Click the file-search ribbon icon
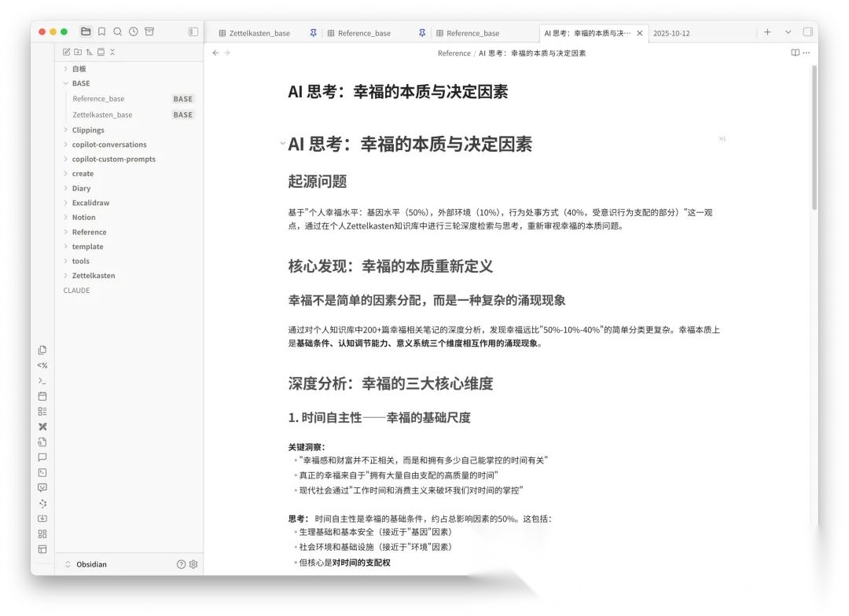The height and width of the screenshot is (616, 849). click(42, 442)
